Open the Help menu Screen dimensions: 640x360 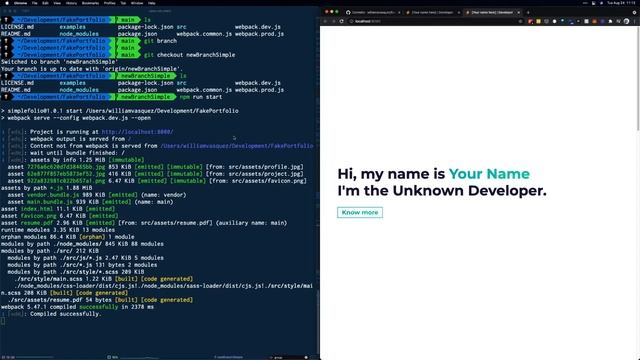coord(152,3)
